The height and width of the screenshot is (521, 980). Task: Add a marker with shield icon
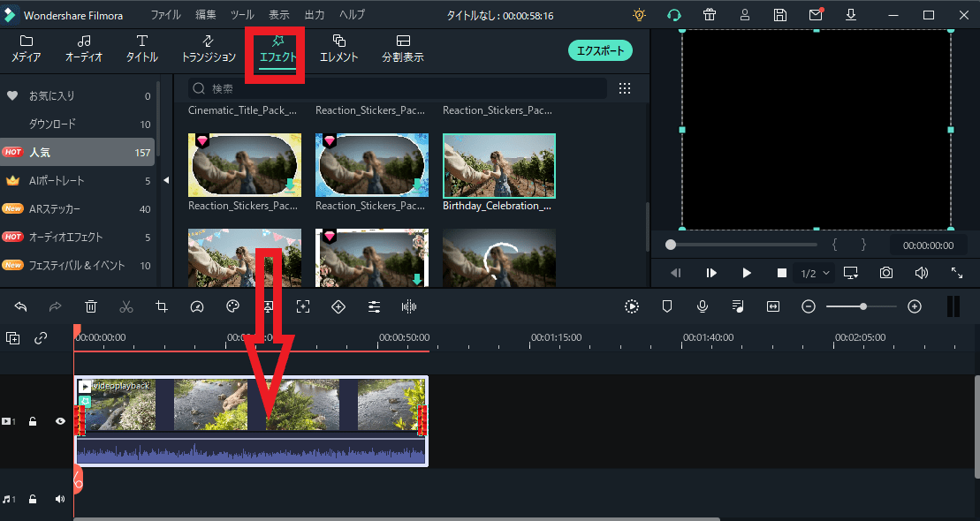[x=667, y=306]
